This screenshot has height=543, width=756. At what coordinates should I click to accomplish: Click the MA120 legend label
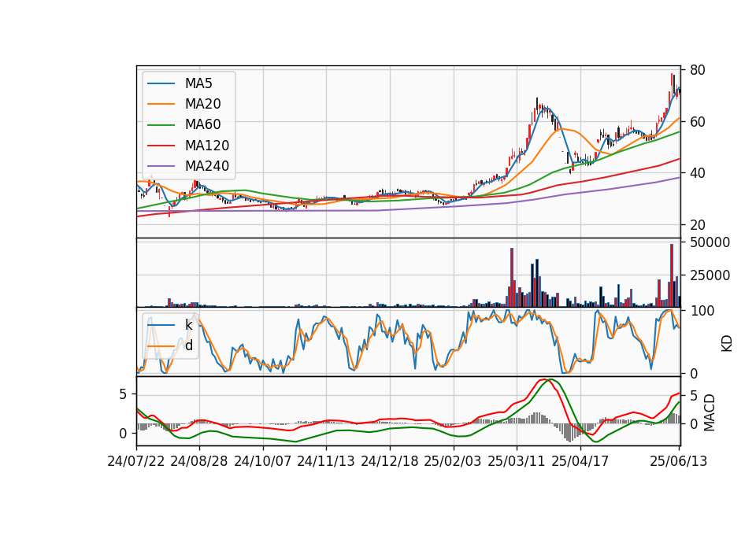[x=207, y=146]
